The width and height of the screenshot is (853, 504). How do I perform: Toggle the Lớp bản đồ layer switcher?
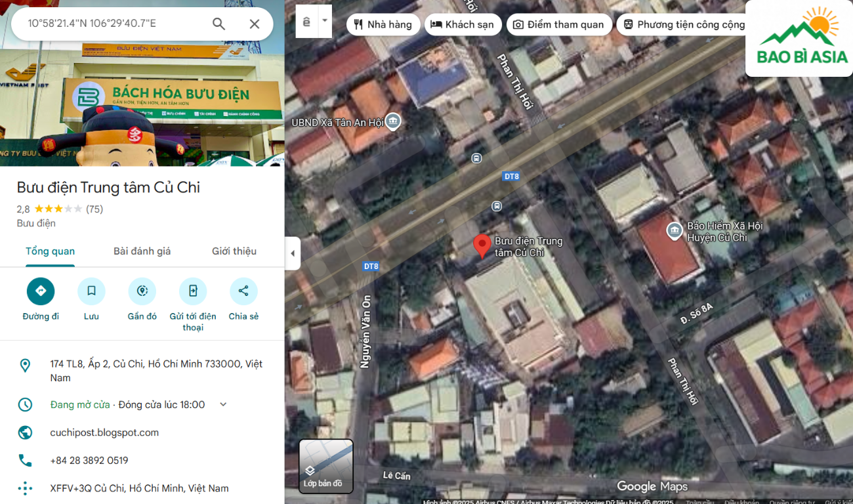click(326, 466)
